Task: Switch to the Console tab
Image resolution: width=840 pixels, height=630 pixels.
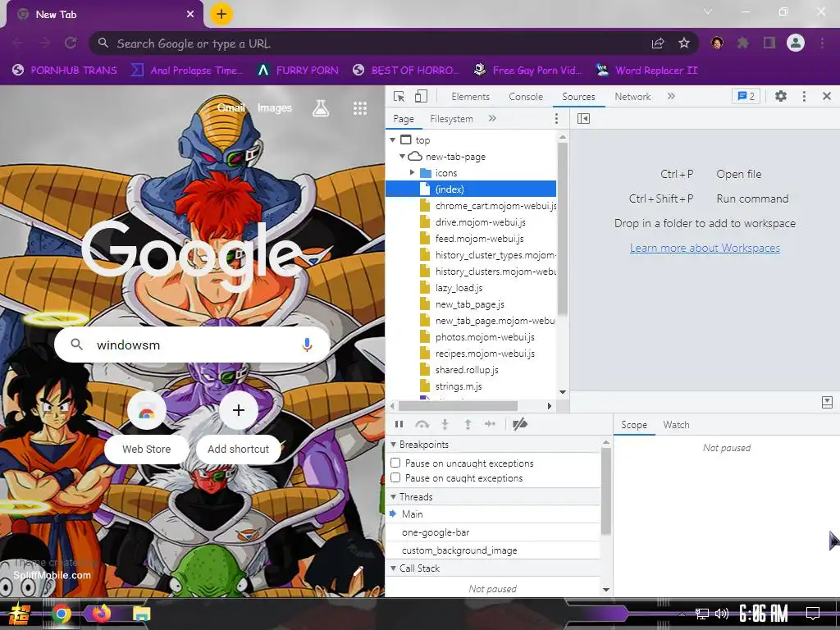Action: tap(526, 97)
